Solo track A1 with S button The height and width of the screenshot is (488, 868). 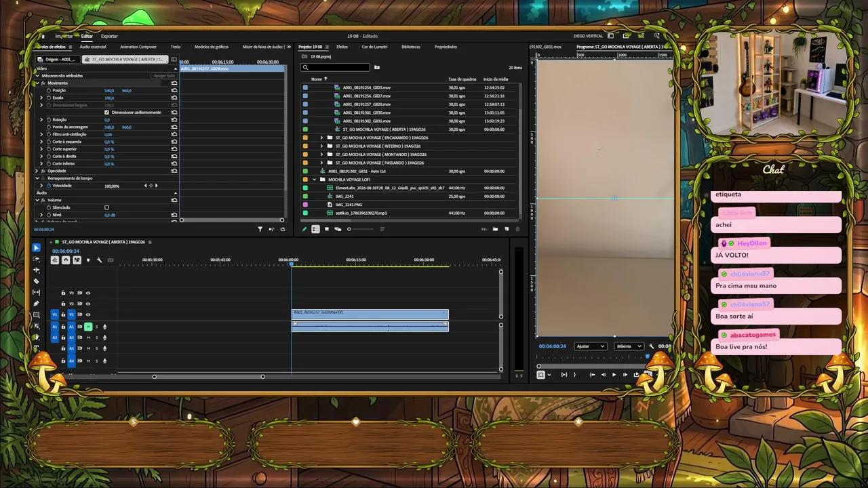(96, 327)
